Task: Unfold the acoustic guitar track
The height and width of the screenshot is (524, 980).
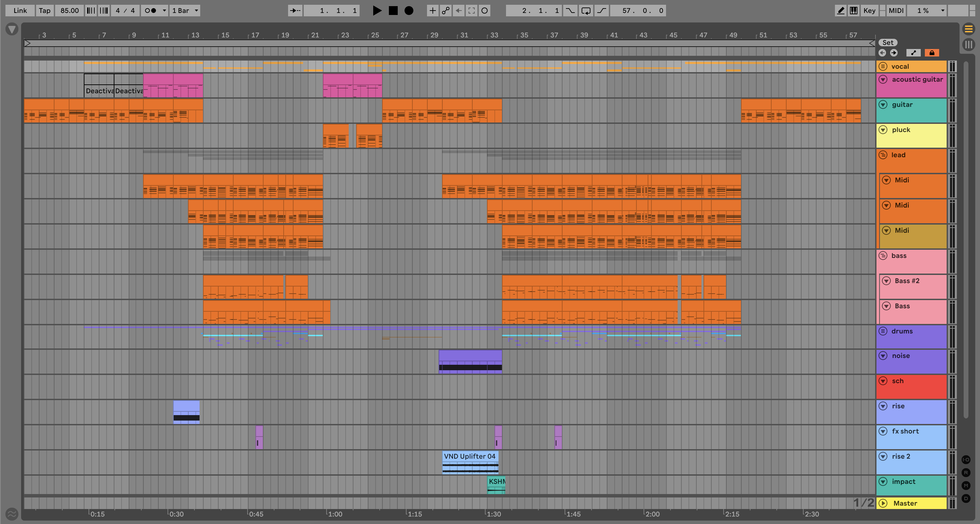Action: click(883, 80)
